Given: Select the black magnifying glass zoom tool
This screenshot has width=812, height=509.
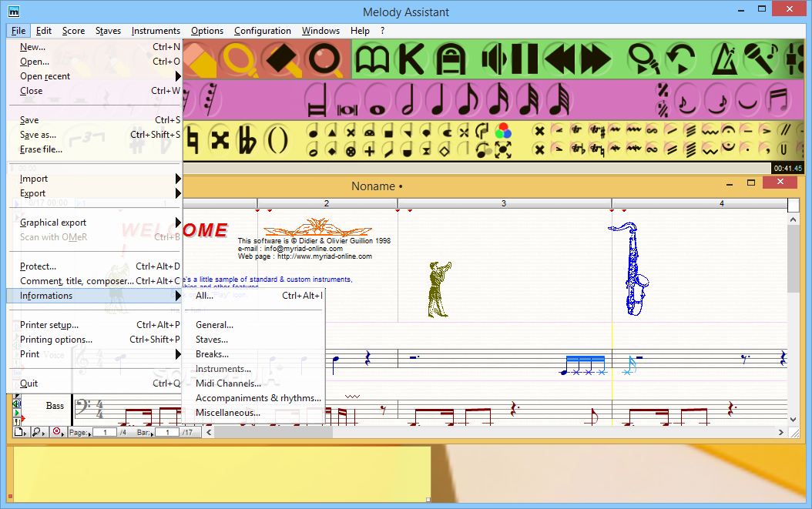Looking at the screenshot, I should (325, 60).
